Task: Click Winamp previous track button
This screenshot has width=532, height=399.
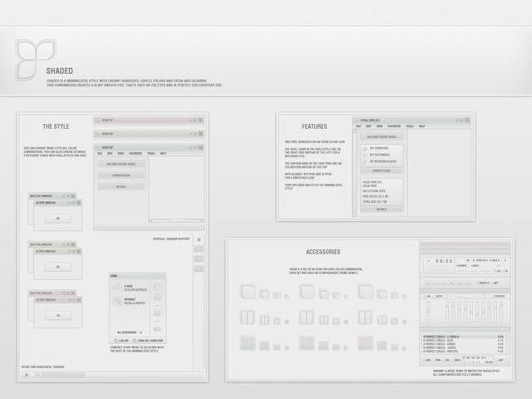Action: pyautogui.click(x=427, y=283)
